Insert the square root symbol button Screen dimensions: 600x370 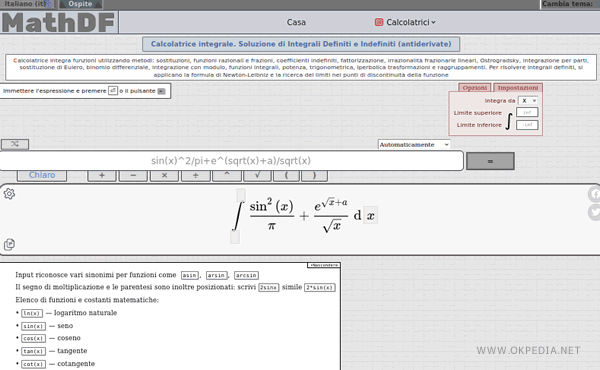pyautogui.click(x=258, y=175)
